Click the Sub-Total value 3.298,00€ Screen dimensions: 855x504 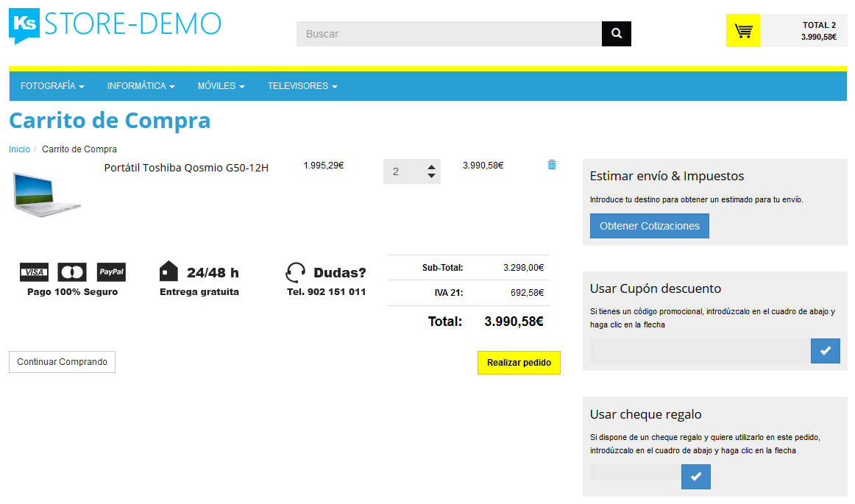(523, 268)
